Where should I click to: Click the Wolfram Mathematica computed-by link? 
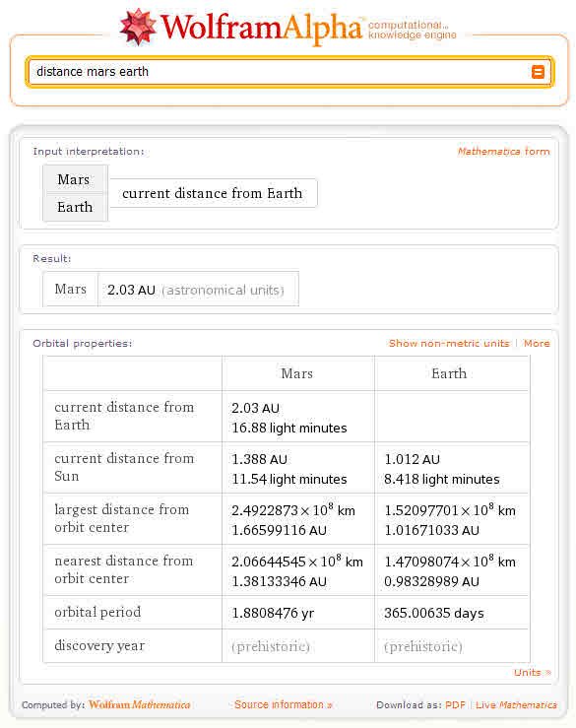139,704
